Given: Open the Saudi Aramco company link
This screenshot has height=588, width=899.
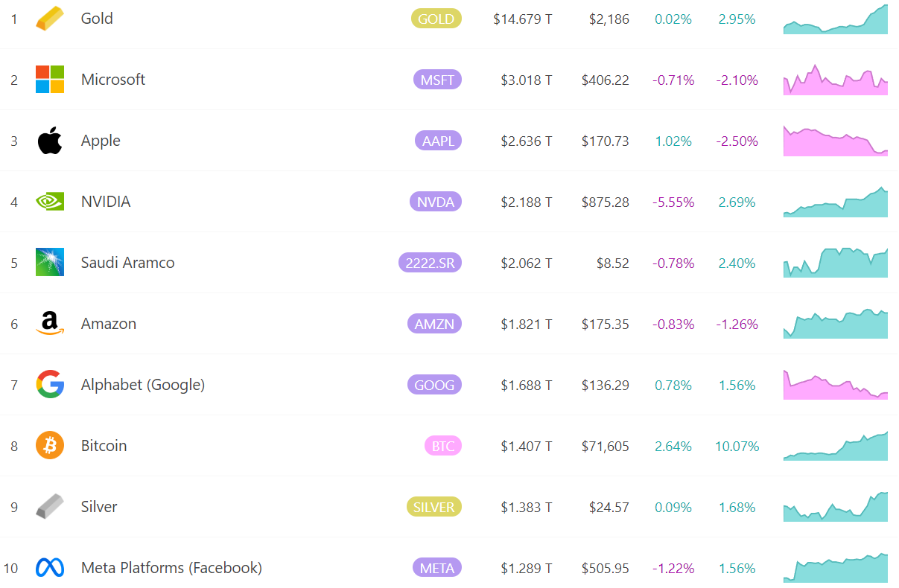Looking at the screenshot, I should (128, 263).
